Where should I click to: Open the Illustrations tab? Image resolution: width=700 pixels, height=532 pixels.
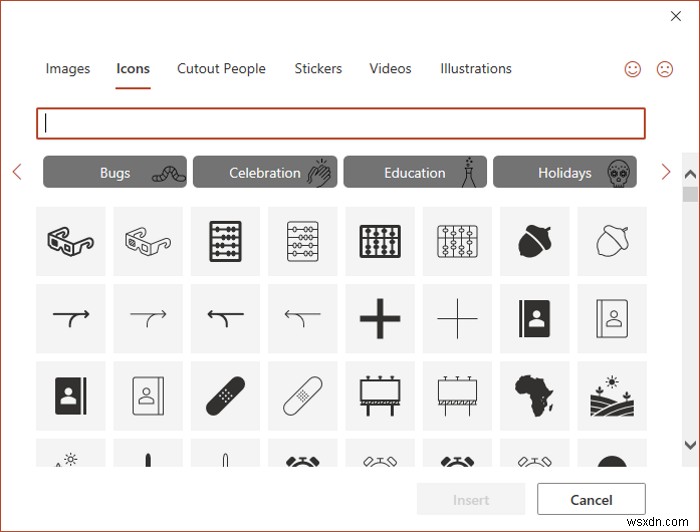pyautogui.click(x=476, y=69)
